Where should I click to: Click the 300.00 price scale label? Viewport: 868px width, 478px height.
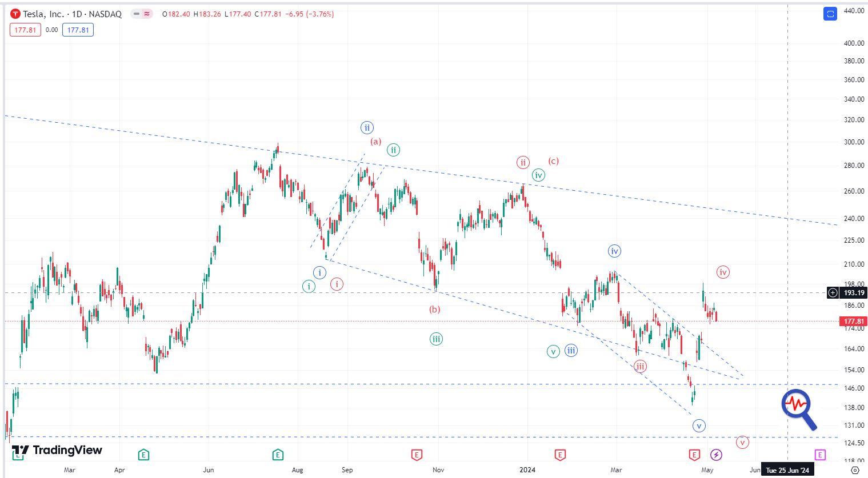coord(854,142)
